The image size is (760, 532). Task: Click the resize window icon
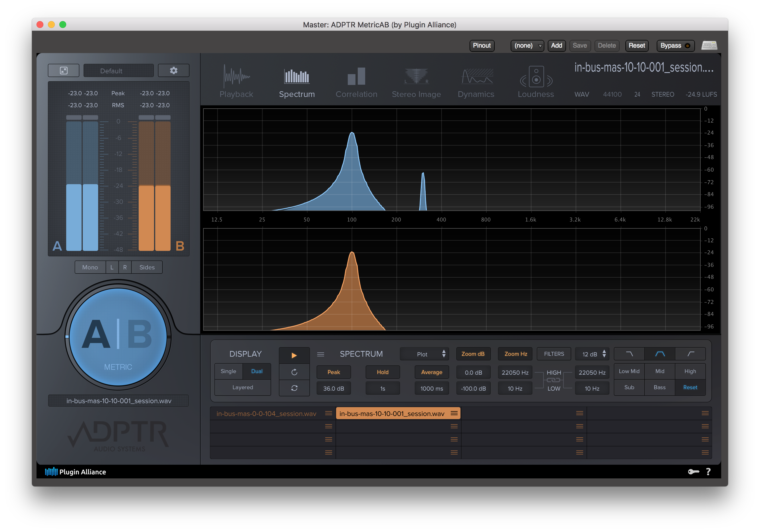(64, 70)
